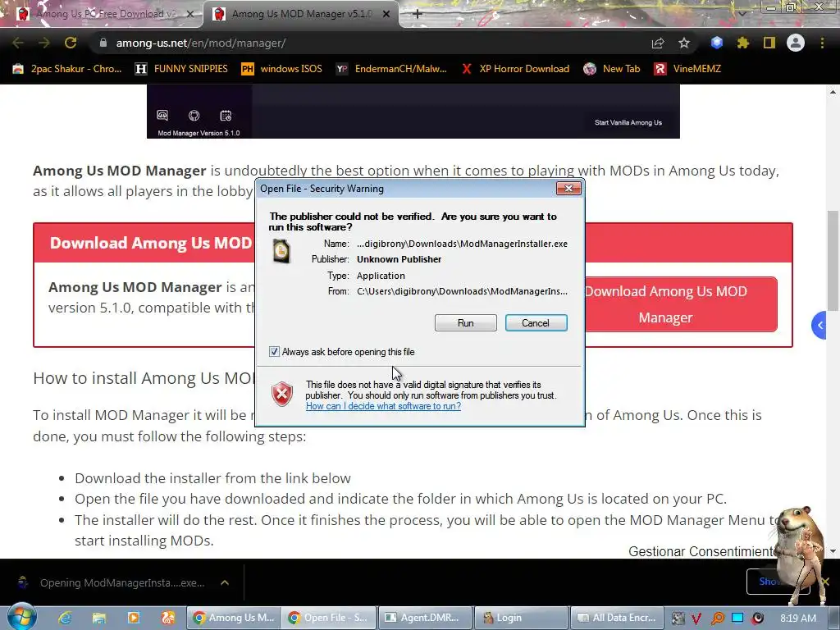Close the Among Us PC Free Download tab
The width and height of the screenshot is (840, 630).
189,14
